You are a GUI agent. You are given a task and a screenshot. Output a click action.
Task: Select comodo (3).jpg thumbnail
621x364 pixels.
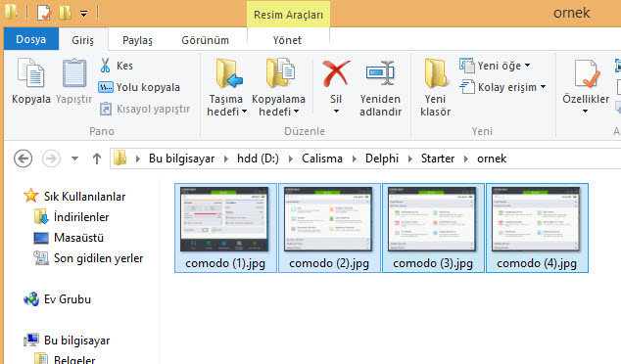(433, 228)
